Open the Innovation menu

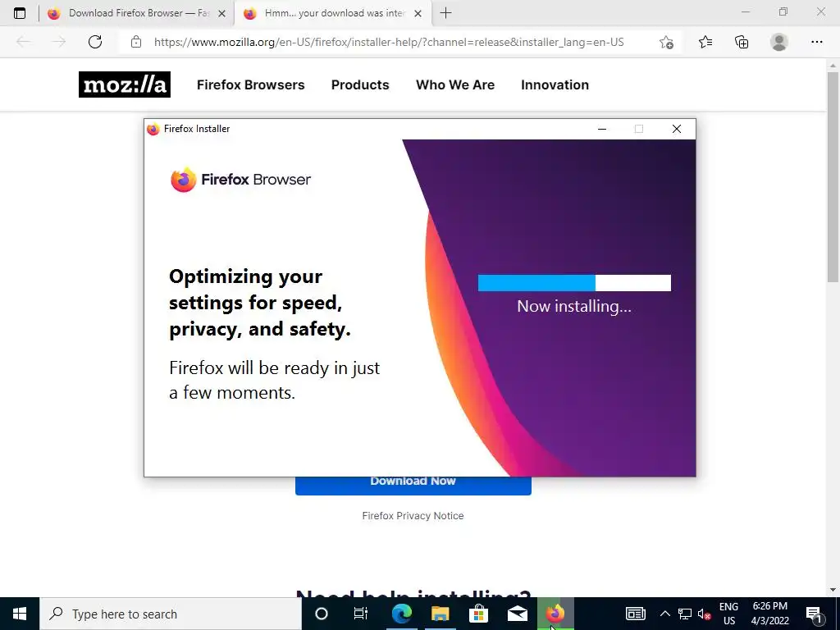[555, 84]
